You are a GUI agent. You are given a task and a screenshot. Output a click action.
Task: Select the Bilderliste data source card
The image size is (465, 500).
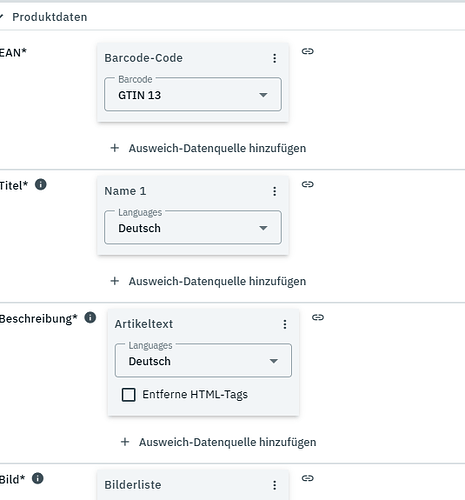point(193,485)
